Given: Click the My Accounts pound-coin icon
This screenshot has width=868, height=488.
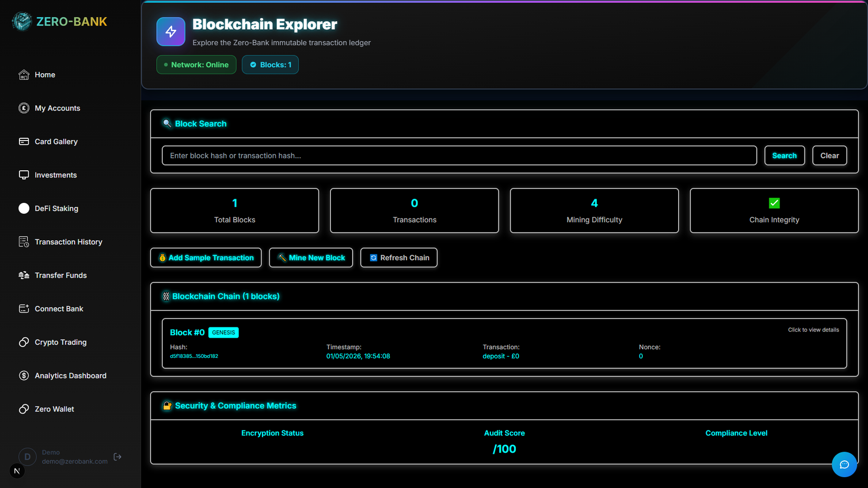Looking at the screenshot, I should (24, 108).
